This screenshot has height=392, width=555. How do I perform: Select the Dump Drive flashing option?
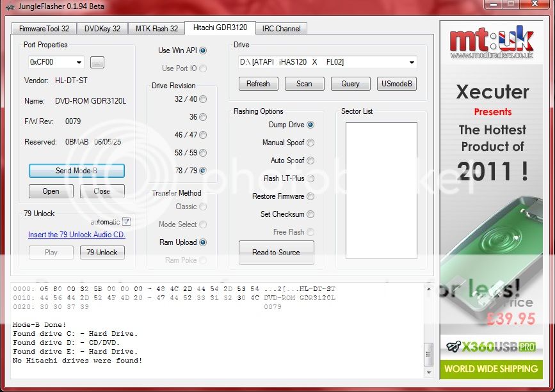tap(310, 125)
